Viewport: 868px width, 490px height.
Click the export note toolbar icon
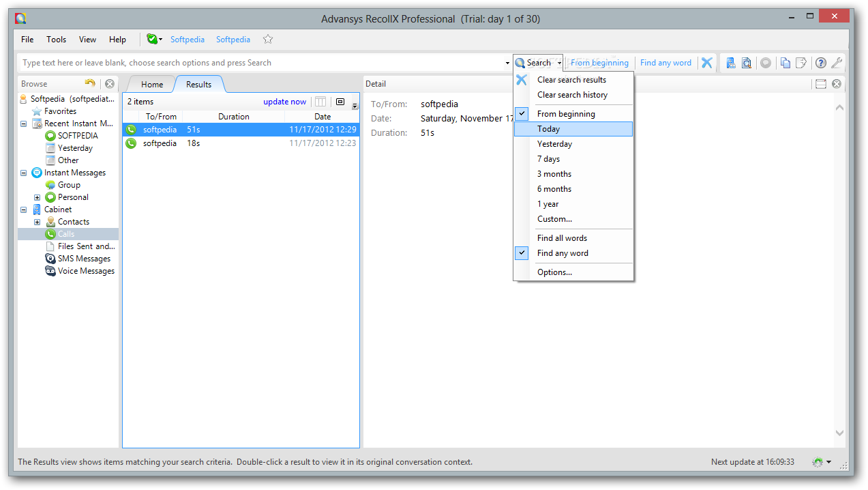point(801,63)
